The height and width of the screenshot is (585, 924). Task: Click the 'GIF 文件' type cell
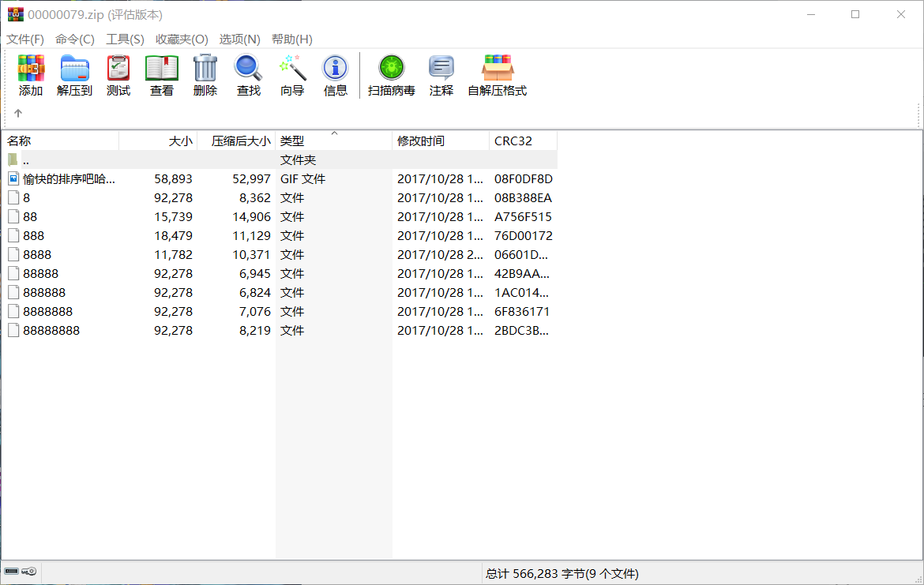[x=302, y=178]
